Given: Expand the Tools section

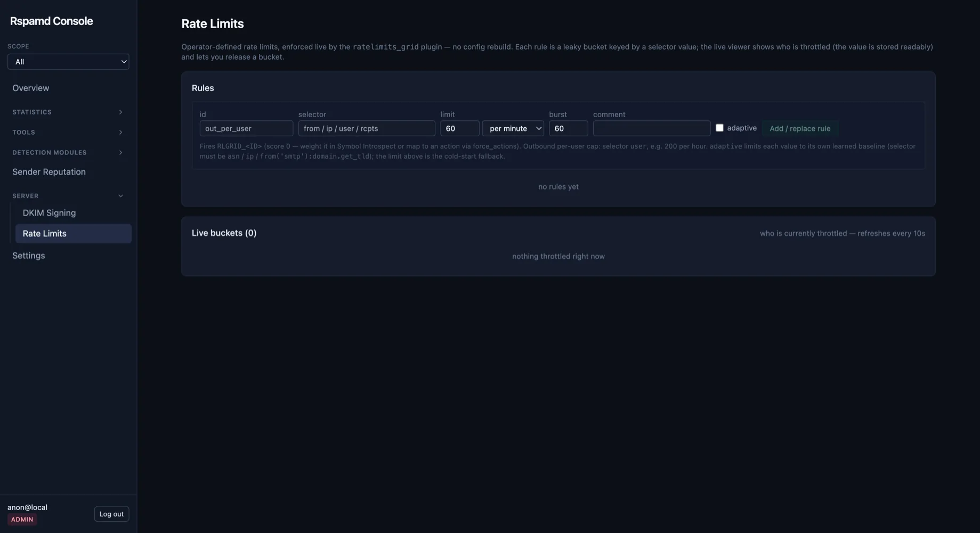Looking at the screenshot, I should pyautogui.click(x=68, y=133).
